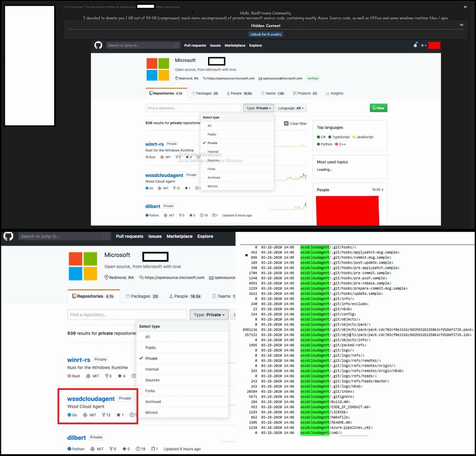
Task: Click GitHub octocat logo in lower screenshot
Action: point(8,236)
